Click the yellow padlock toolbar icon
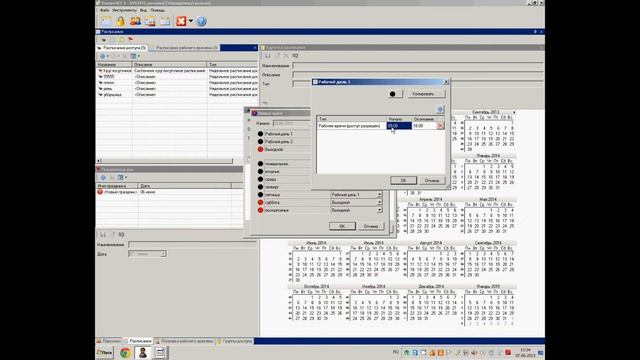This screenshot has width=640, height=360. tap(120, 21)
